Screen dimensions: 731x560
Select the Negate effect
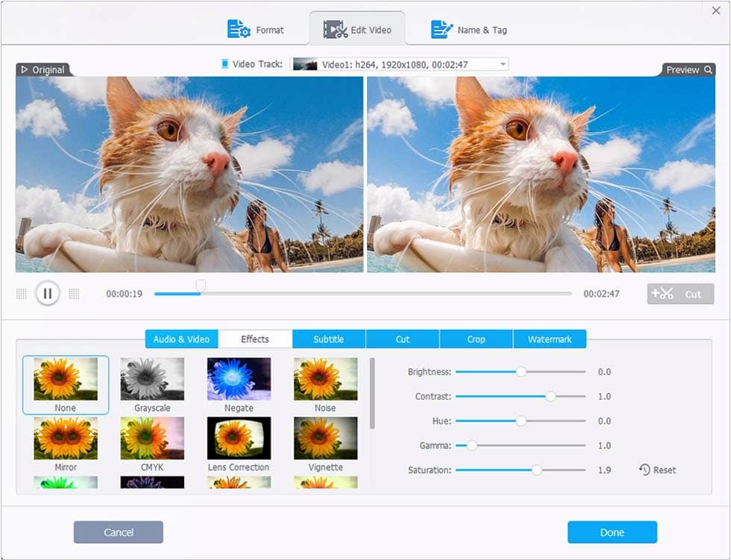(239, 380)
